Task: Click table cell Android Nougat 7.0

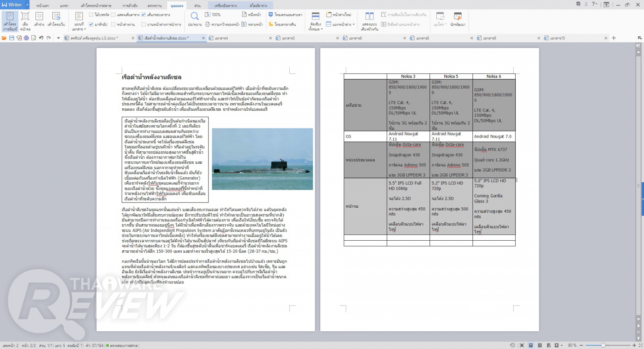Action: tap(494, 136)
